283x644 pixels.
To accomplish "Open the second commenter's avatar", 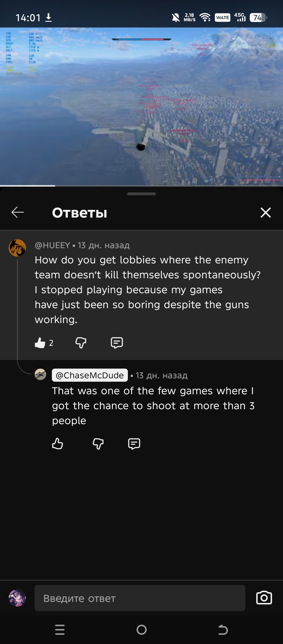I will [40, 374].
